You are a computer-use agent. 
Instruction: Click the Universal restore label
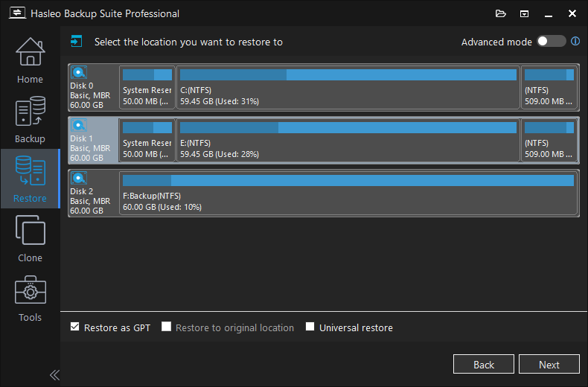click(356, 327)
